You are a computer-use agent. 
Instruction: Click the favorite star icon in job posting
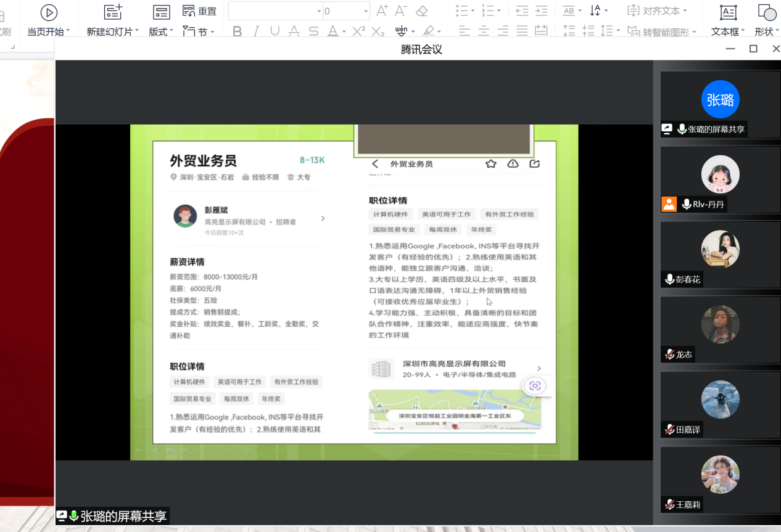point(491,163)
